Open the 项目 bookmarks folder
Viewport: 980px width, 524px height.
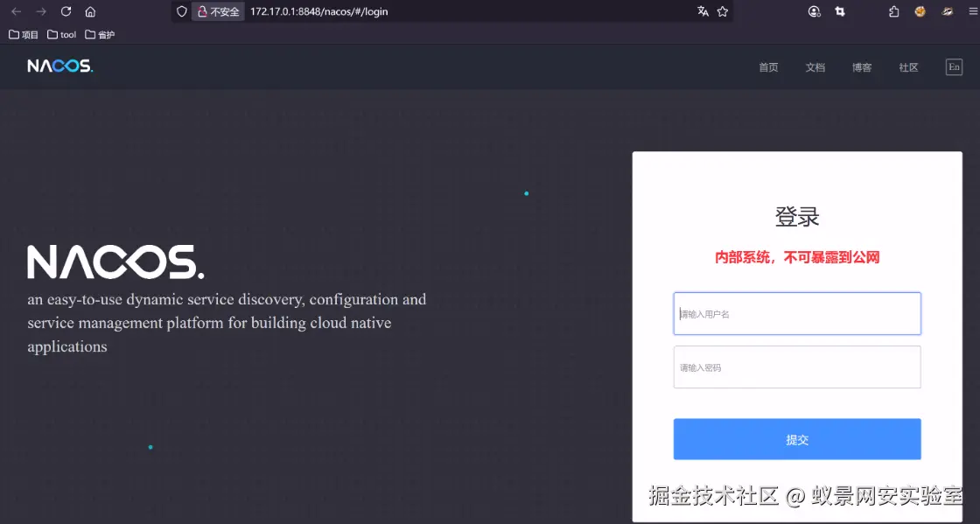pyautogui.click(x=23, y=34)
